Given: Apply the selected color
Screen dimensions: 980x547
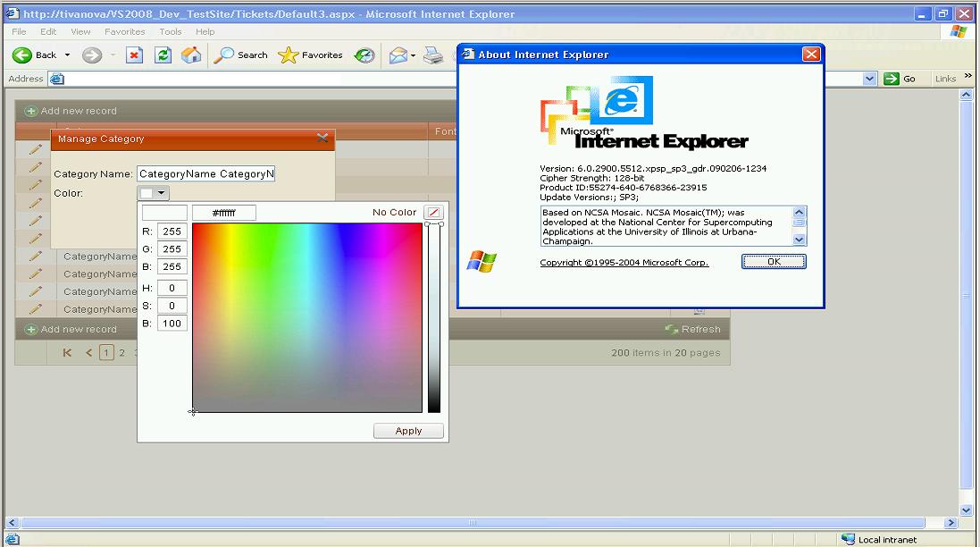Looking at the screenshot, I should (409, 431).
